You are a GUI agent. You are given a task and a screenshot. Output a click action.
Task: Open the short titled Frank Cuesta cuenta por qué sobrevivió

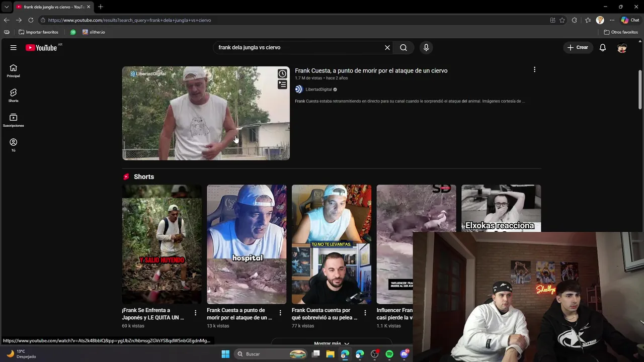tap(325, 314)
